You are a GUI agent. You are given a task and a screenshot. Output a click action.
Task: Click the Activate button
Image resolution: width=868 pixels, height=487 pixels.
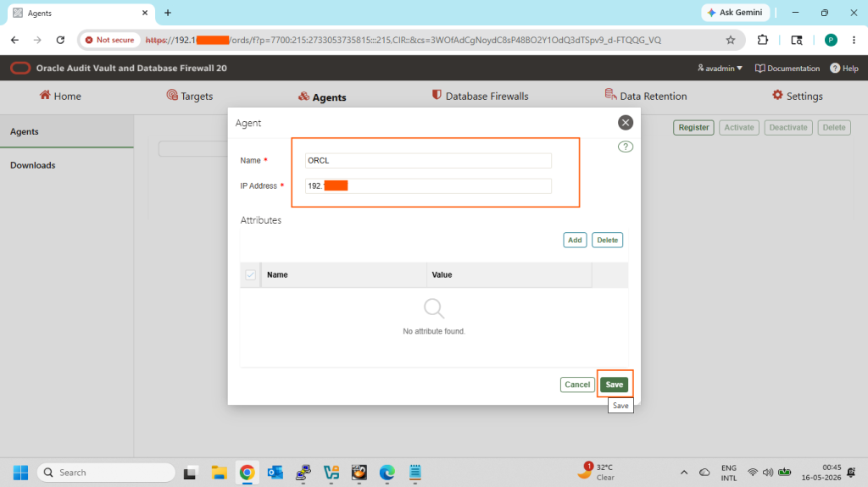coord(739,127)
